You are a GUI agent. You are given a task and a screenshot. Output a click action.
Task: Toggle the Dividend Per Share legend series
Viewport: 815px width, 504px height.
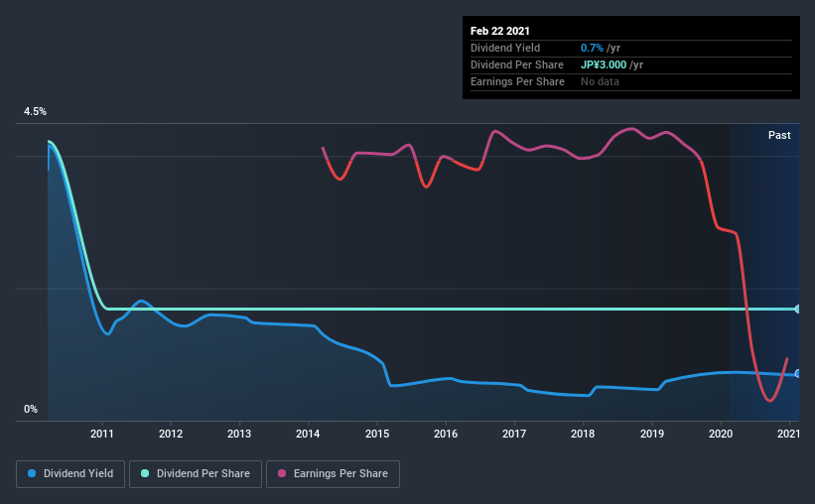[197, 474]
